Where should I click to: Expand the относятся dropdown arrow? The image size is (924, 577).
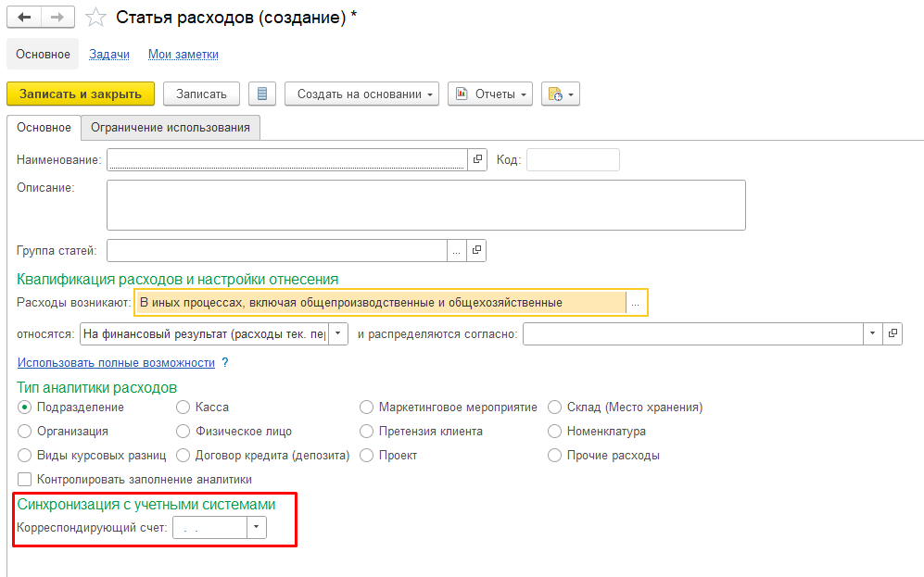click(338, 333)
